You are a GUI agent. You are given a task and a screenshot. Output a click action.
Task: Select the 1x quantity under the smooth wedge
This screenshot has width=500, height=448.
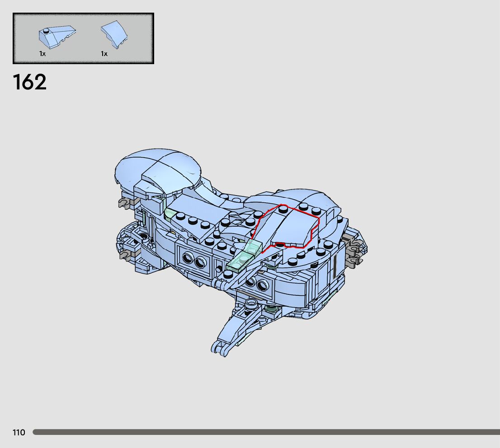(104, 54)
